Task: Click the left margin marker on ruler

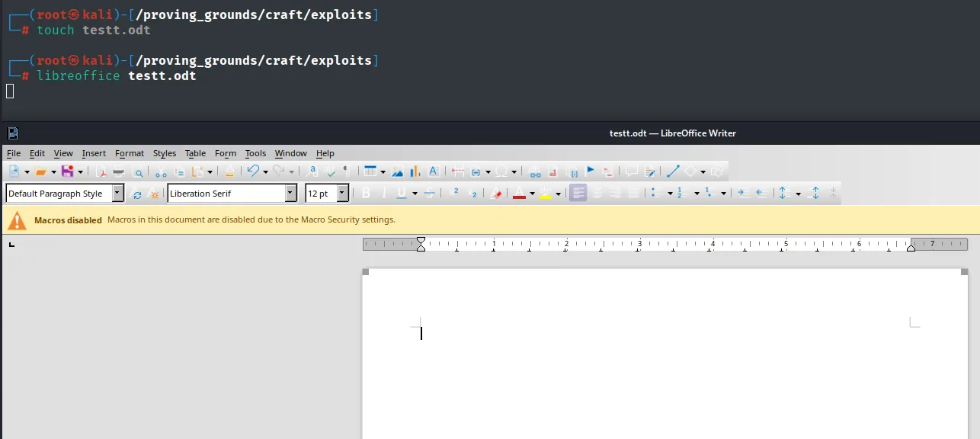Action: [421, 244]
